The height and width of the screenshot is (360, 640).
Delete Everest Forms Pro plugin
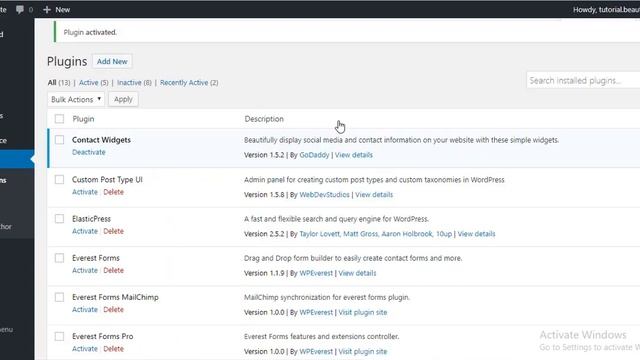(113, 349)
